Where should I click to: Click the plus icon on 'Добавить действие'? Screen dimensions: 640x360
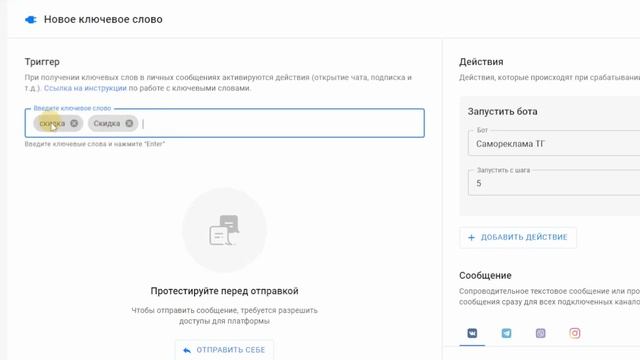[471, 238]
